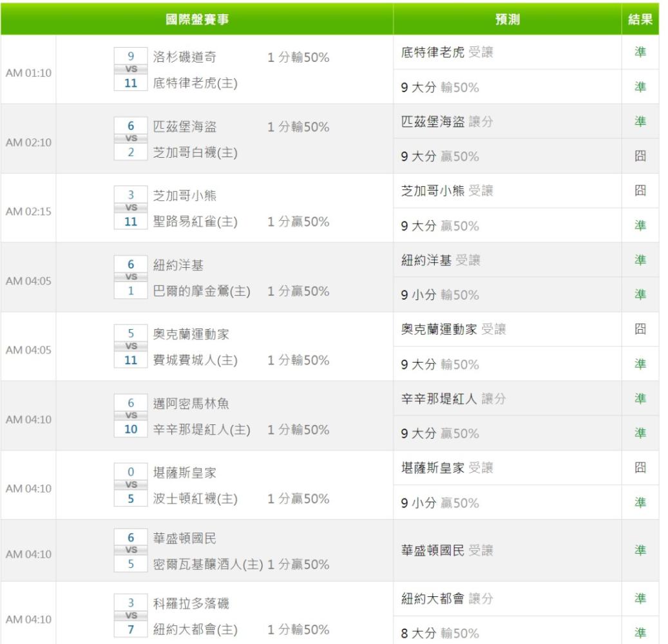
Task: Click prediction 華盛頓國民 受讓
Action: (447, 550)
